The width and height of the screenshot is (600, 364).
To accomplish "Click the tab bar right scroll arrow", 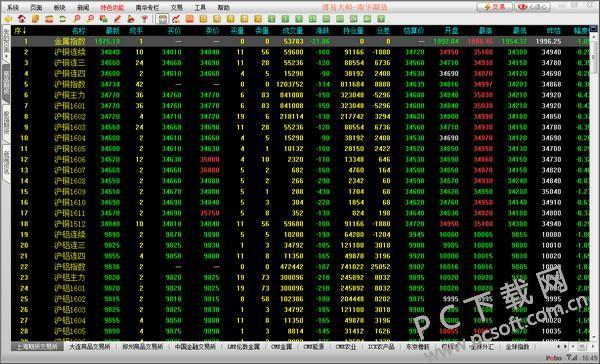I will pyautogui.click(x=565, y=347).
